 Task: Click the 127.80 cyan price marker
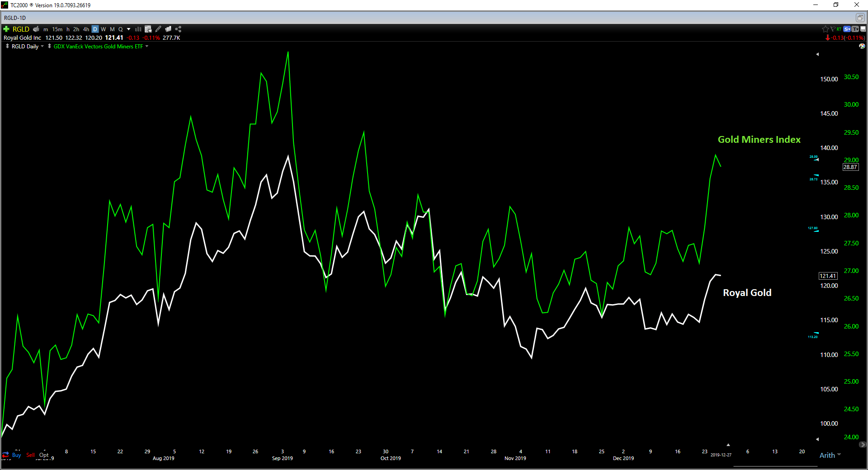coord(813,229)
